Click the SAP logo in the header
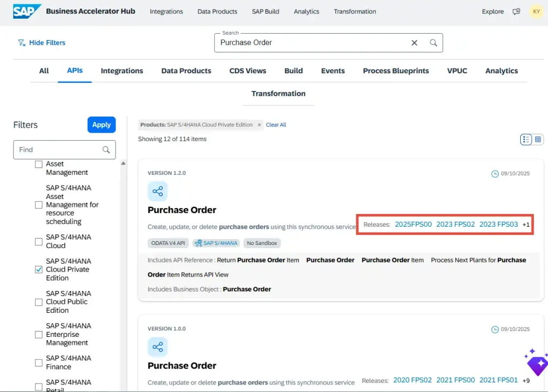Screen dimensions: 548x392 (26, 11)
